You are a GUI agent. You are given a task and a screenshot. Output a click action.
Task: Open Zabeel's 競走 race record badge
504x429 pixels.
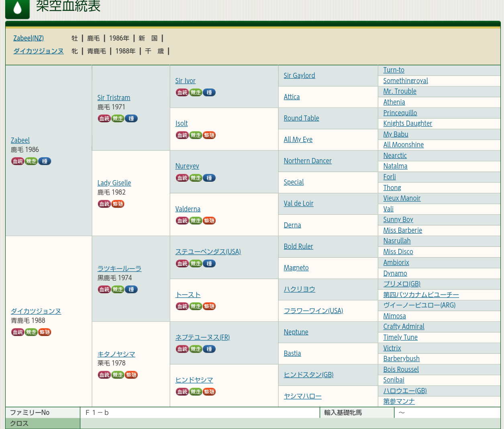31,161
